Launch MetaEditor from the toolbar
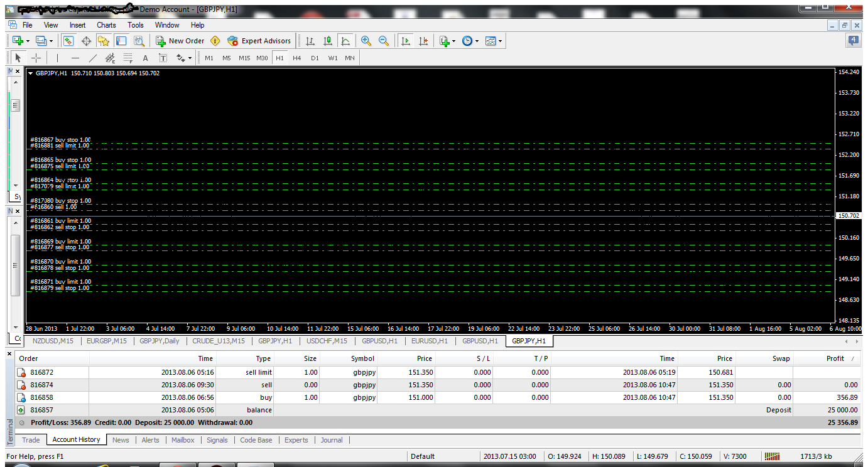 (215, 41)
